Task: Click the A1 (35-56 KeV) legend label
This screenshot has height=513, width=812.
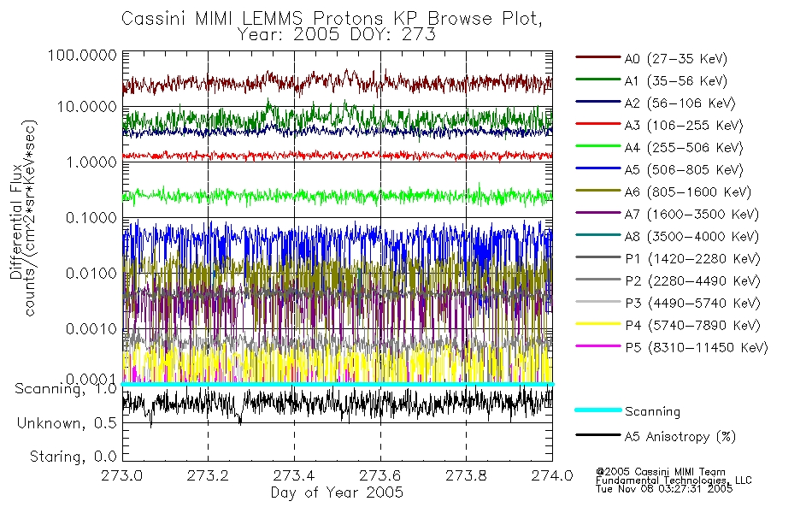Action: click(x=676, y=81)
